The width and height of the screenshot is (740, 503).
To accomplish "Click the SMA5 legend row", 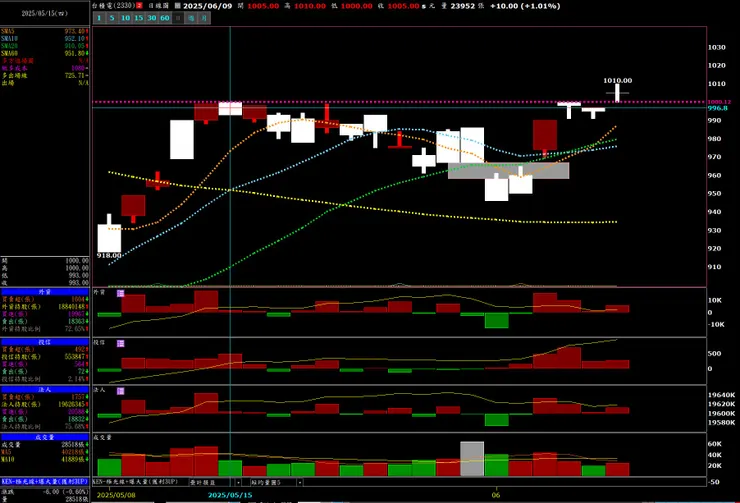I will coord(45,31).
